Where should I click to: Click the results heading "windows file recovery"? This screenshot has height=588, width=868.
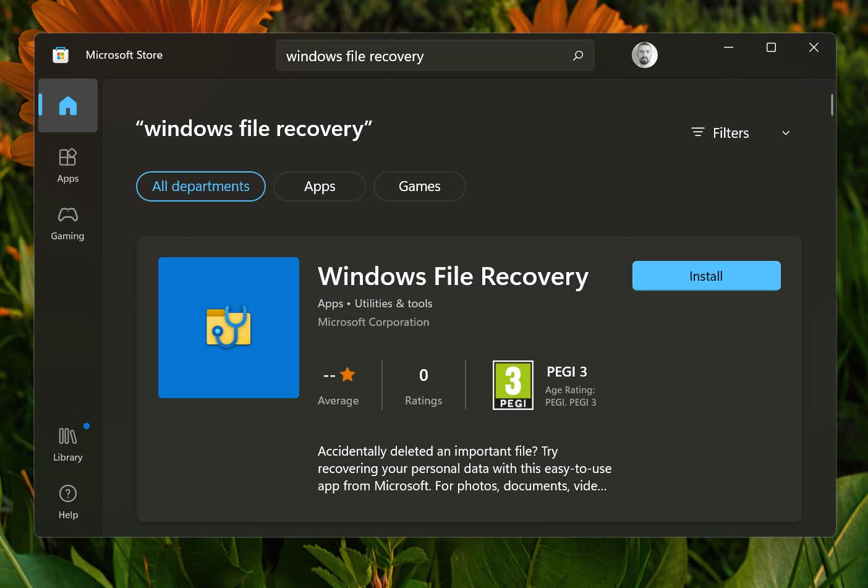pyautogui.click(x=254, y=129)
